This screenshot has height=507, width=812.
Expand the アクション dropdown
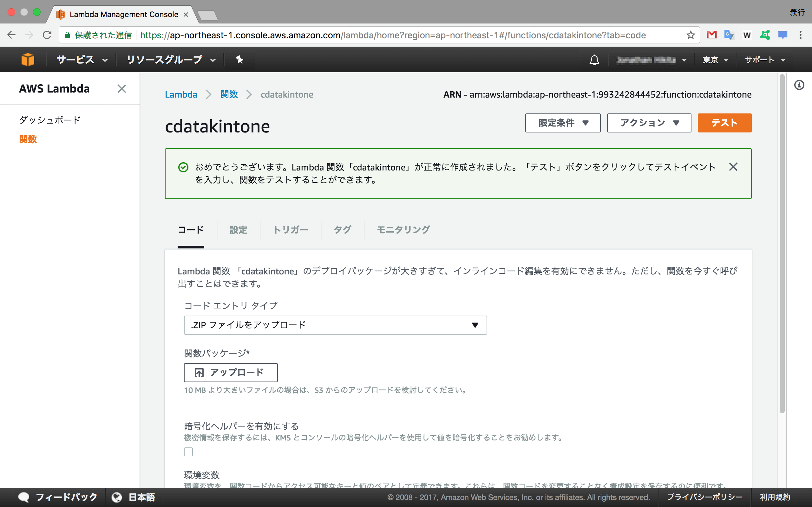(x=649, y=123)
